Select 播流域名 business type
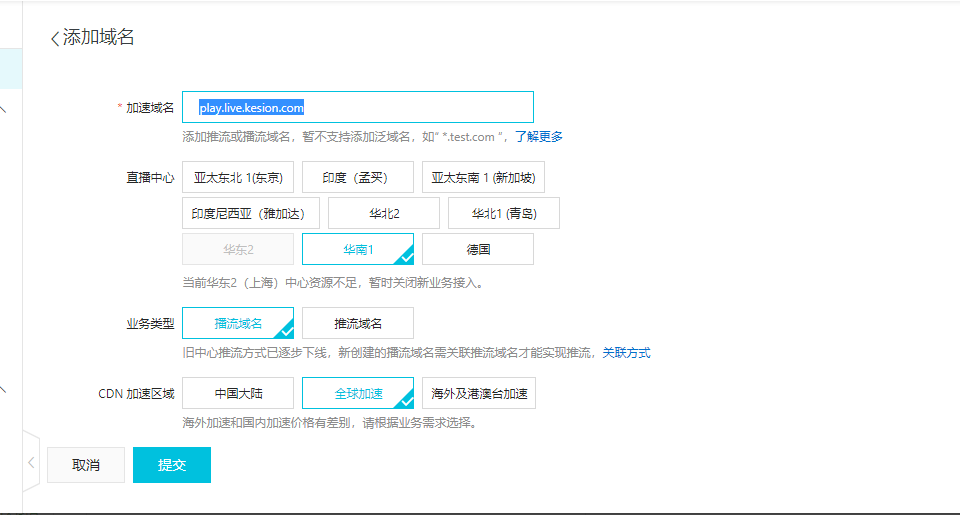This screenshot has width=960, height=515. (238, 323)
